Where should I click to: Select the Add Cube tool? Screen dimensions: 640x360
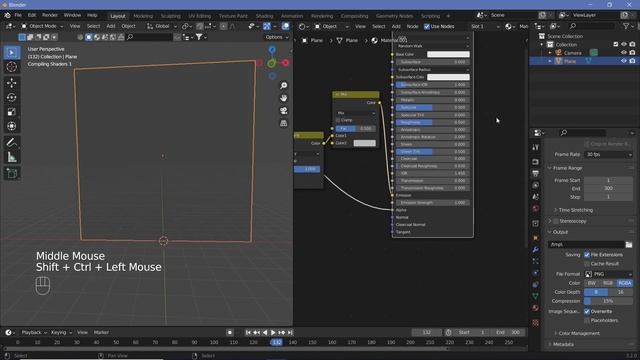tap(11, 173)
